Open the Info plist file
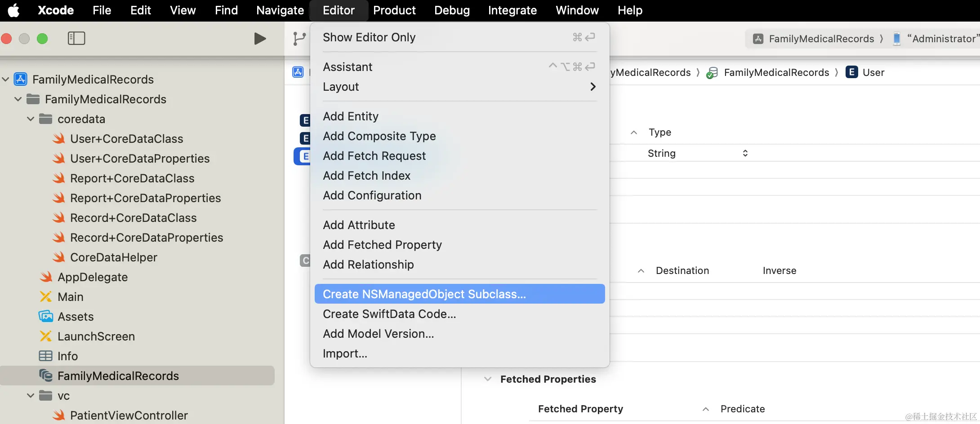The width and height of the screenshot is (980, 424). click(67, 356)
